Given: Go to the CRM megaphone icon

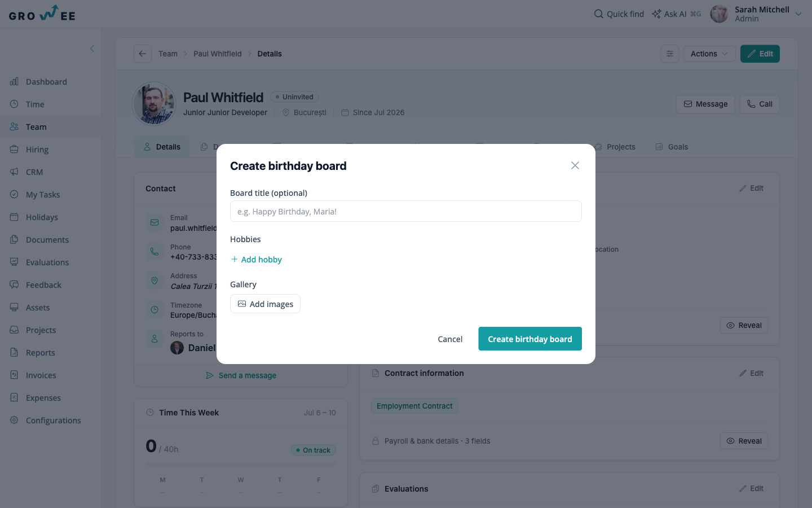Looking at the screenshot, I should [14, 172].
